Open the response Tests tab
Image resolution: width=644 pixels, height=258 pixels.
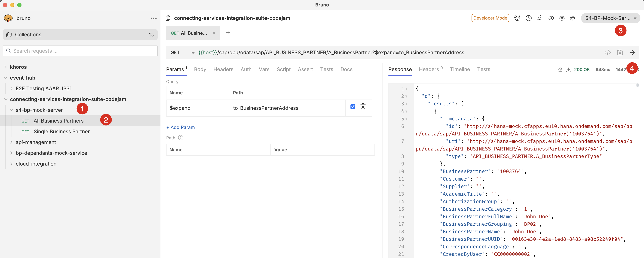tap(484, 69)
